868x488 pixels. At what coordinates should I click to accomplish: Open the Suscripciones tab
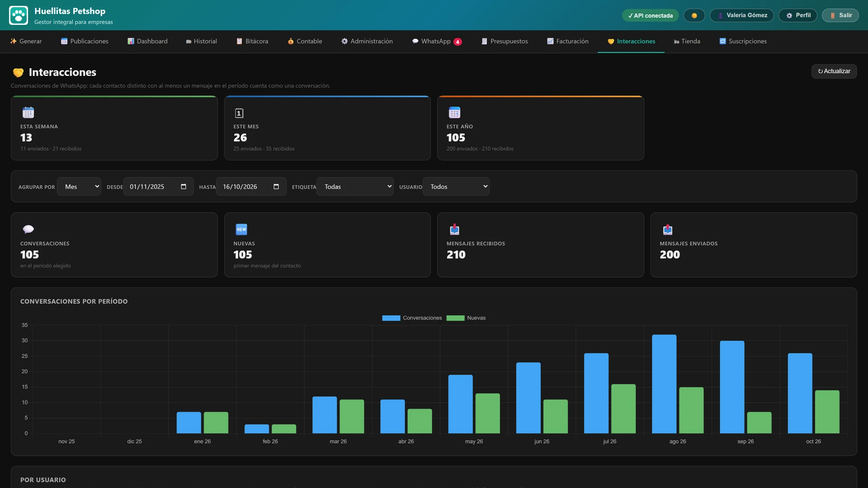pyautogui.click(x=743, y=41)
